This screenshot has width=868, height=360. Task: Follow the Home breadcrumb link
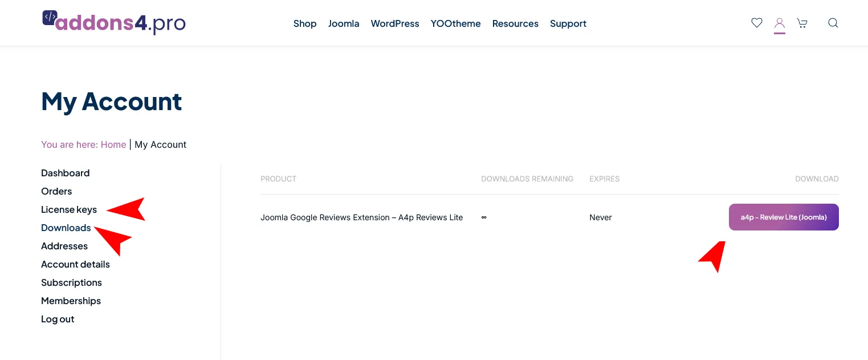coord(113,144)
